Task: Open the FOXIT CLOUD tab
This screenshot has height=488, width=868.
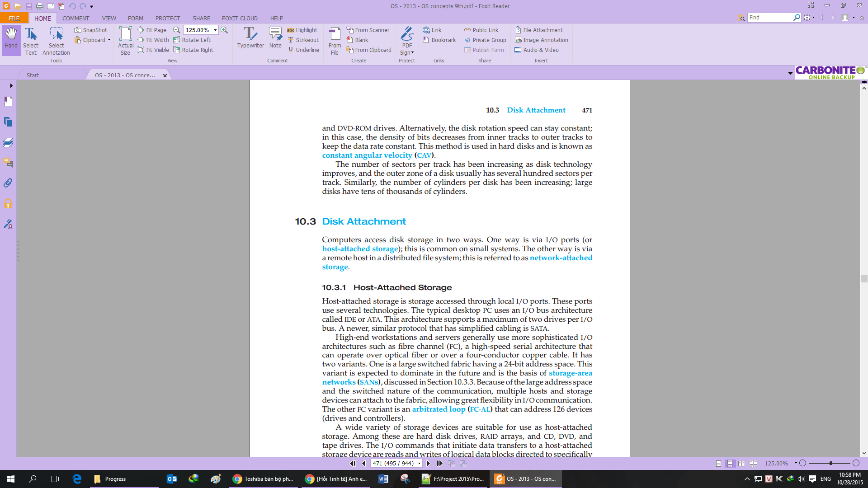Action: tap(240, 18)
